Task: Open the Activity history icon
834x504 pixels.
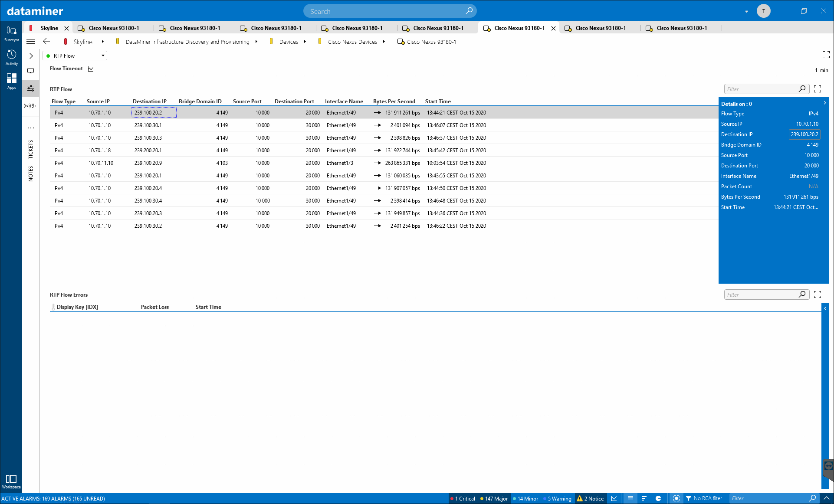Action: [x=11, y=58]
